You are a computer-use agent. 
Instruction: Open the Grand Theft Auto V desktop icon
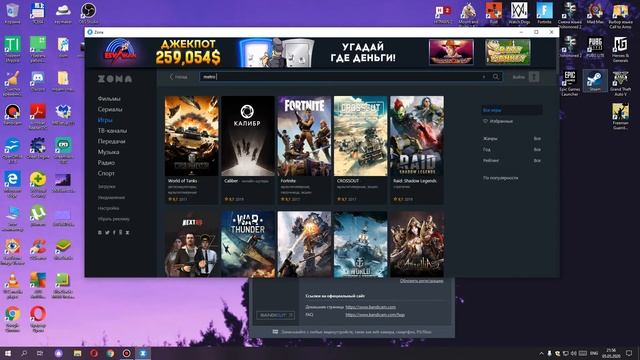(x=620, y=83)
